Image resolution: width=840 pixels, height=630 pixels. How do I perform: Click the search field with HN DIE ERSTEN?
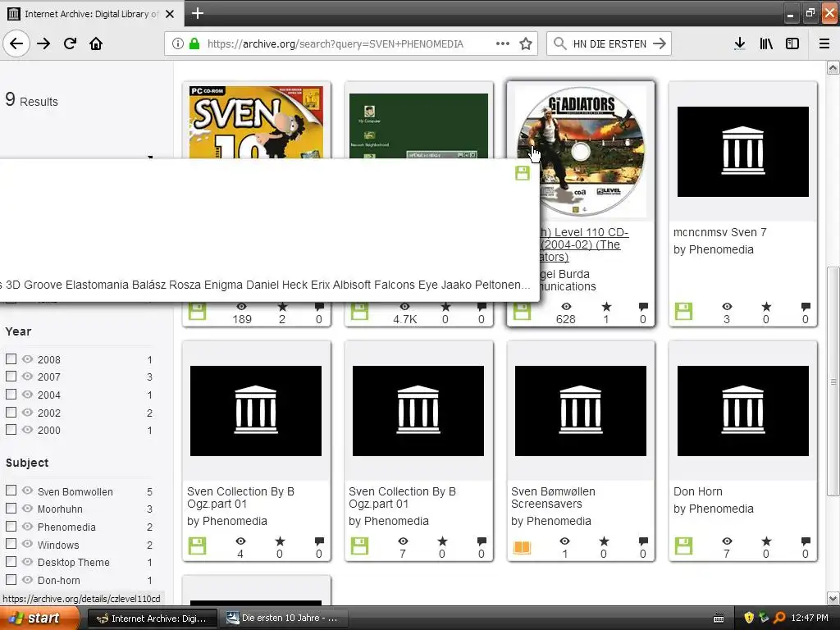click(609, 44)
